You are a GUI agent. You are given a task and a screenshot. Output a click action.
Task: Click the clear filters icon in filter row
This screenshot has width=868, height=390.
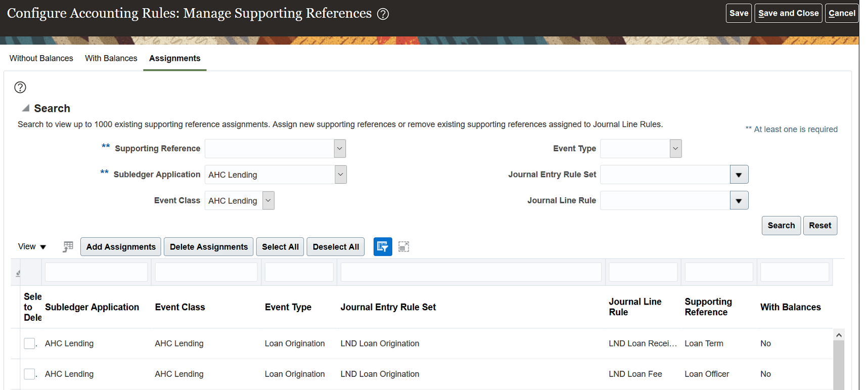click(x=18, y=273)
